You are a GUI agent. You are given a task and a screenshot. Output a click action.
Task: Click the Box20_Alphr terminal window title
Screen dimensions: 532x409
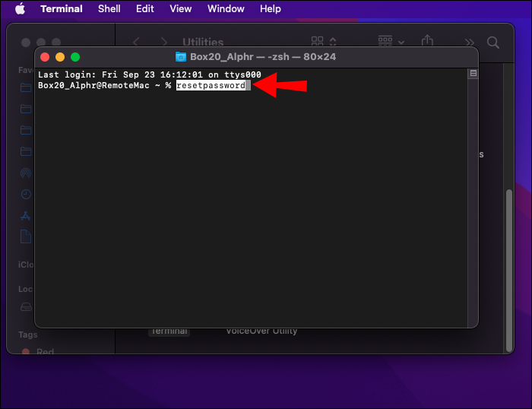pos(263,57)
